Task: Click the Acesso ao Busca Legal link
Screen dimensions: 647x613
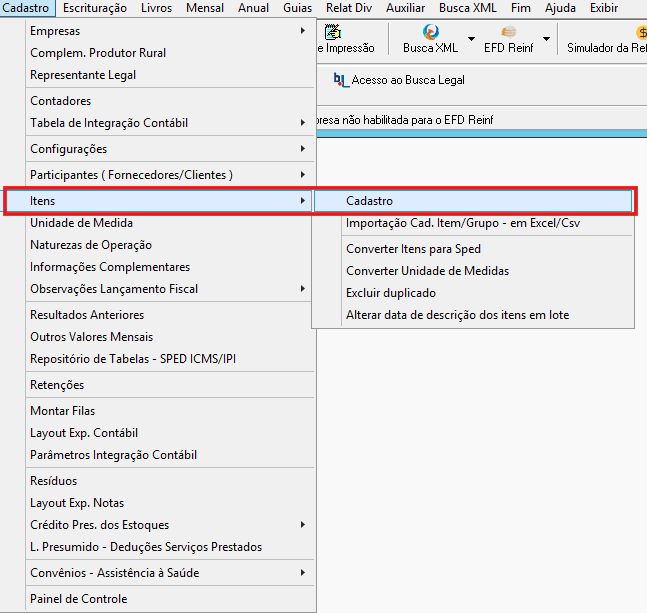Action: [408, 80]
